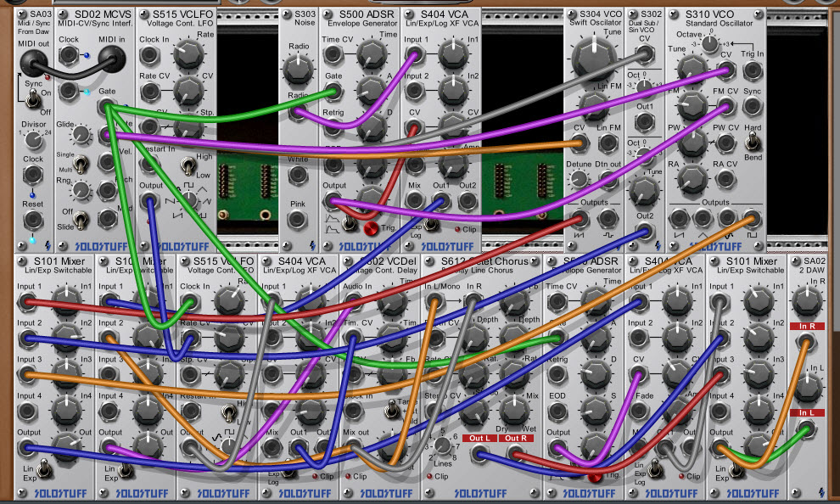Toggle the Lin/Exp switch on the rightmost S101 Mixer

click(x=736, y=470)
